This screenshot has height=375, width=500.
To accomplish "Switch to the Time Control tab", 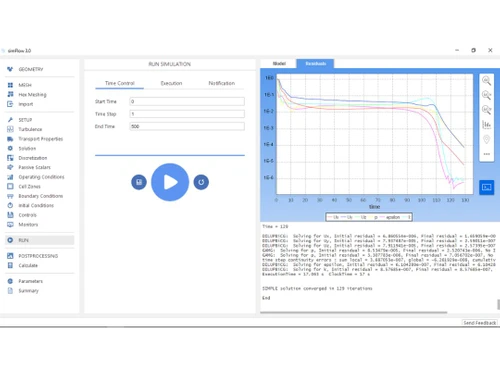I will (119, 83).
